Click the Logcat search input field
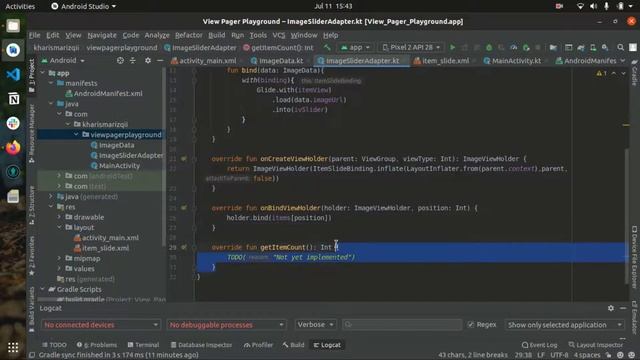This screenshot has width=640, height=360. [x=402, y=324]
